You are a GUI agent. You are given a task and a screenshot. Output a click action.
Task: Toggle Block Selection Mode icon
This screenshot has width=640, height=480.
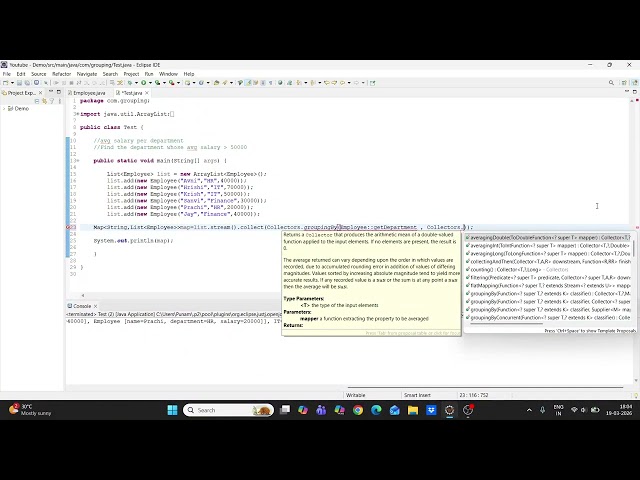pos(263,83)
